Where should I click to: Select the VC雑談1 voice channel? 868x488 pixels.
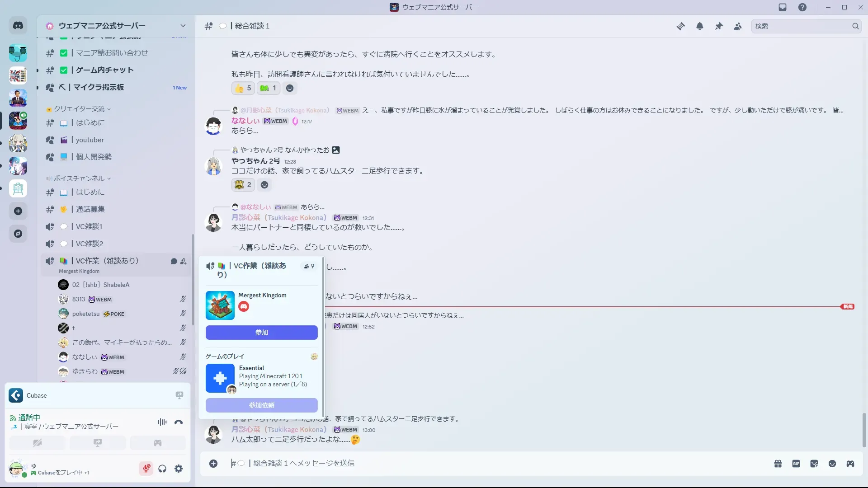[89, 226]
